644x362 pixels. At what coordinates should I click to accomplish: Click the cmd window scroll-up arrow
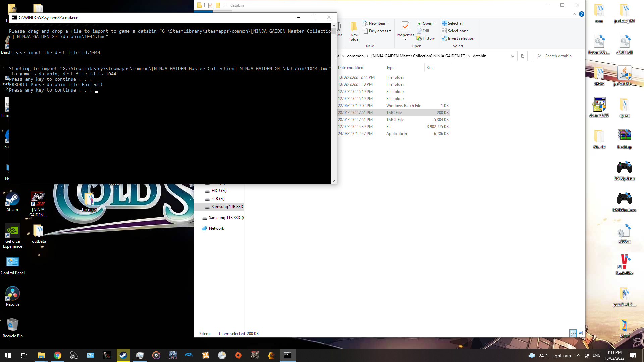(x=334, y=26)
